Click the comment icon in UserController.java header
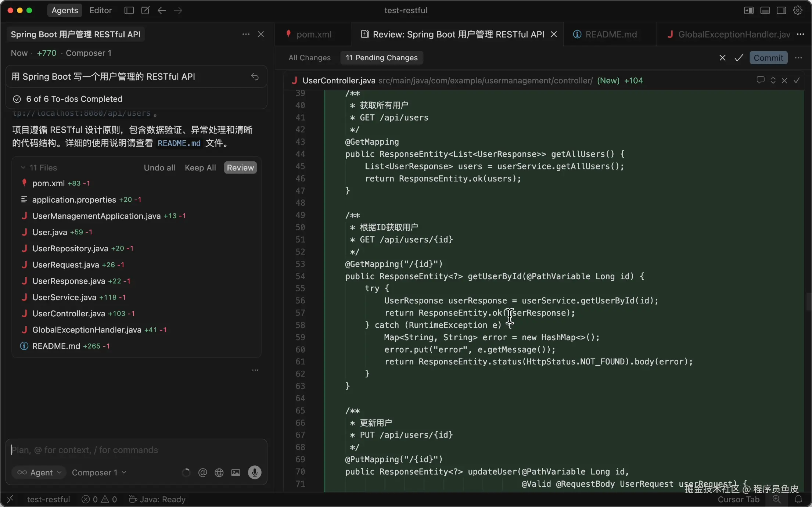Image resolution: width=812 pixels, height=507 pixels. tap(760, 80)
